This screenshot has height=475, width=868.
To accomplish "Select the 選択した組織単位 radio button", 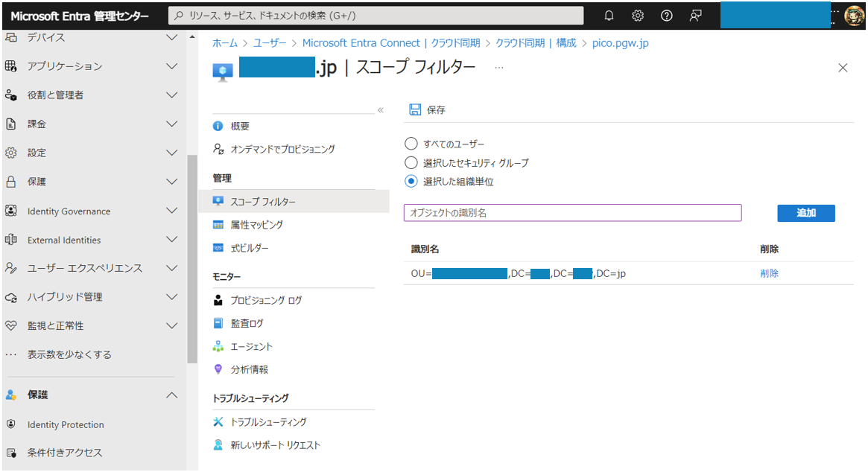I will click(x=411, y=181).
